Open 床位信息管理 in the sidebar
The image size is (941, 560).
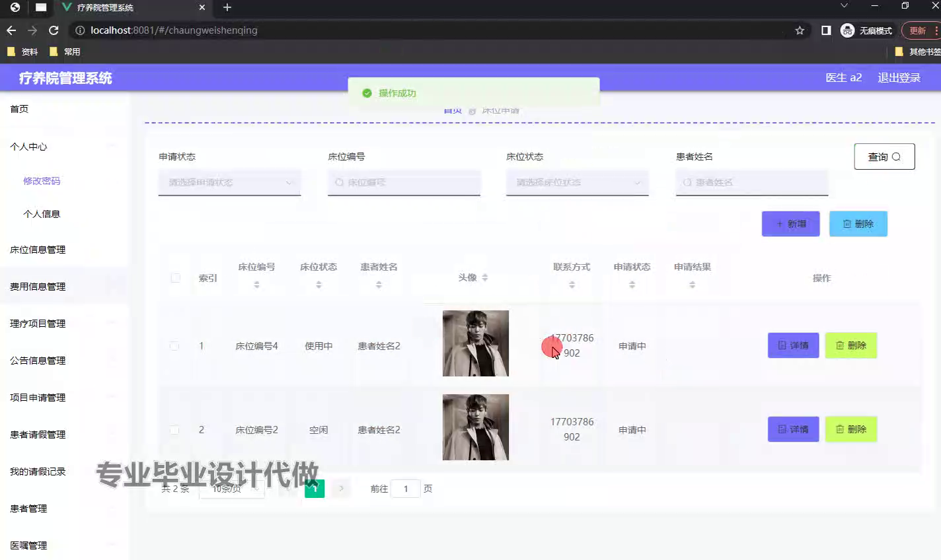tap(38, 250)
